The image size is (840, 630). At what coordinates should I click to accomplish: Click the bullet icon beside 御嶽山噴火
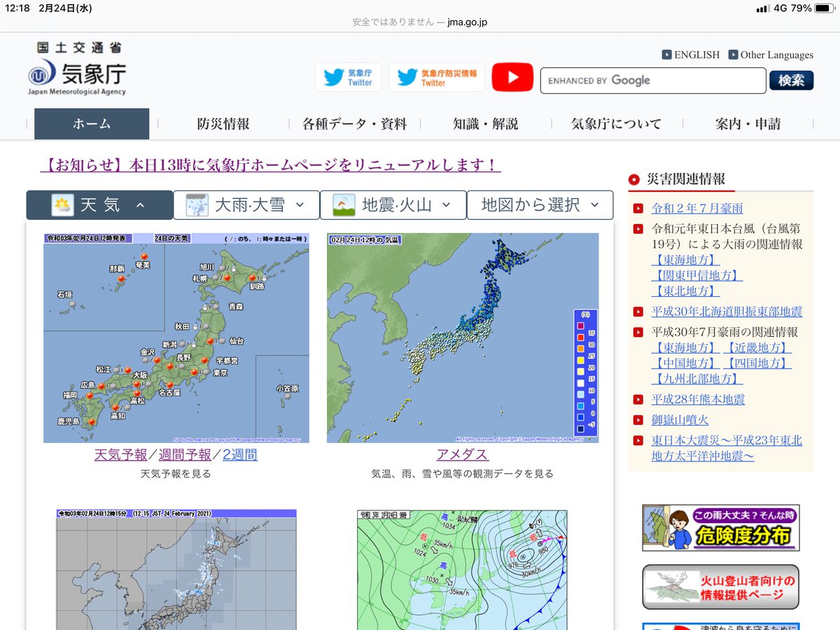click(x=638, y=420)
